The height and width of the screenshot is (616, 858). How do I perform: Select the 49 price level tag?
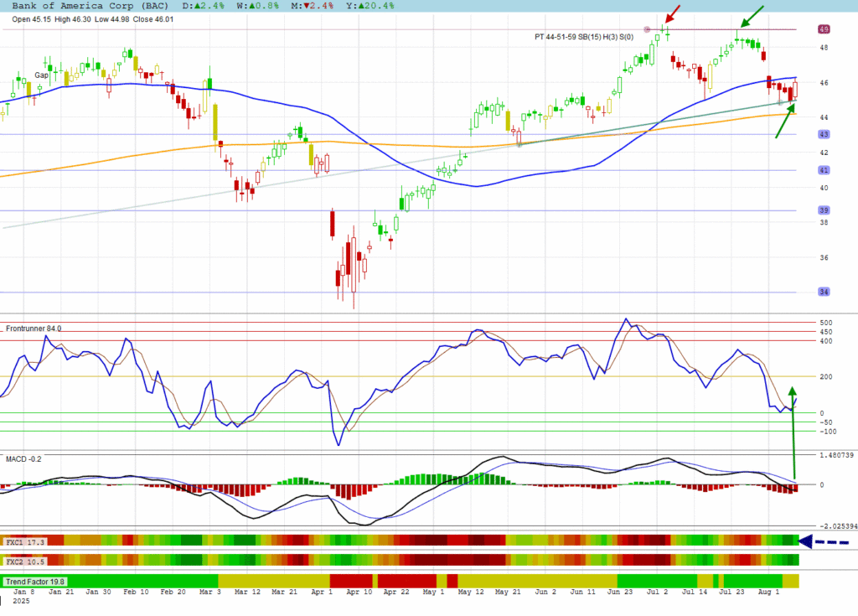pos(824,29)
